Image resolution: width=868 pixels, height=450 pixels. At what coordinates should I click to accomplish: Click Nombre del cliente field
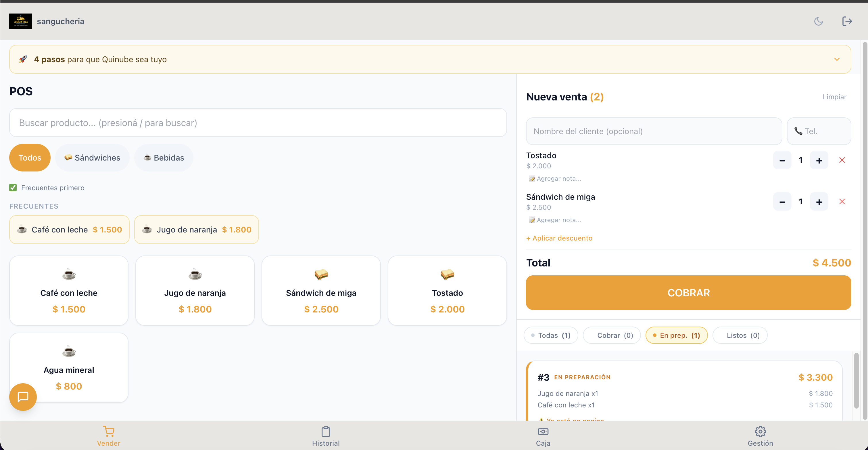[x=654, y=131]
